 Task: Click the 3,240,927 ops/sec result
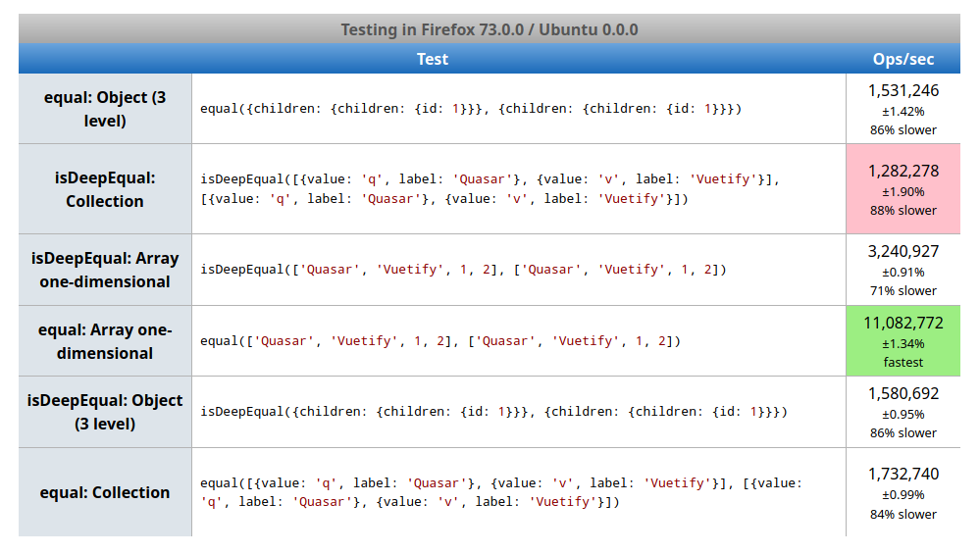point(903,251)
